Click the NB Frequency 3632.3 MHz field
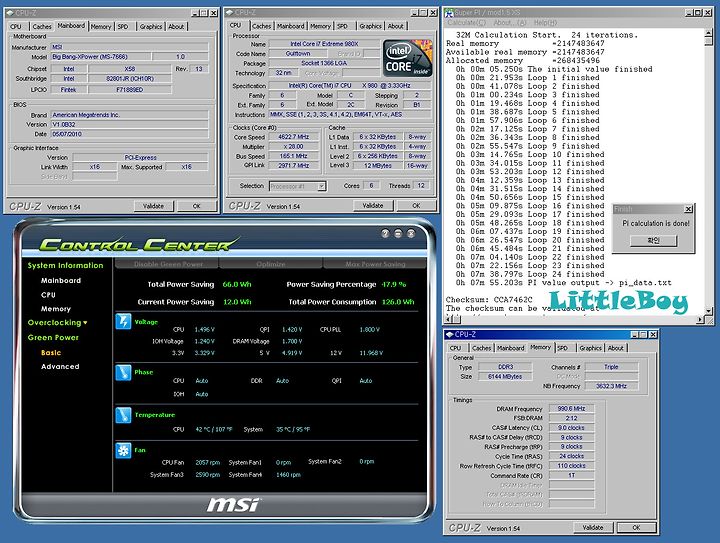Screen dimensions: 720x543 point(611,386)
